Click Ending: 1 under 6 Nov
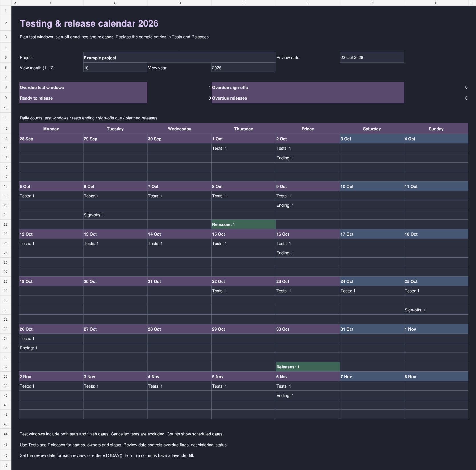The height and width of the screenshot is (470, 476). [285, 396]
